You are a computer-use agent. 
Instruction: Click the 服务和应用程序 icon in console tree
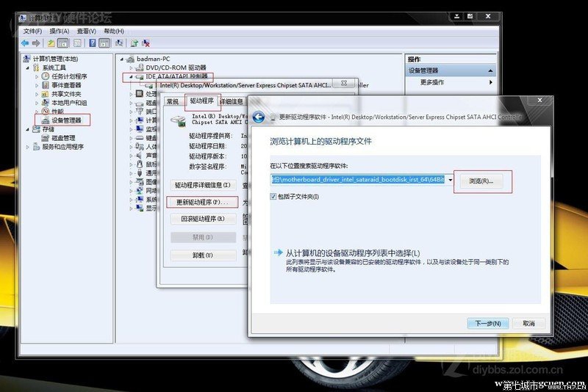(36, 146)
